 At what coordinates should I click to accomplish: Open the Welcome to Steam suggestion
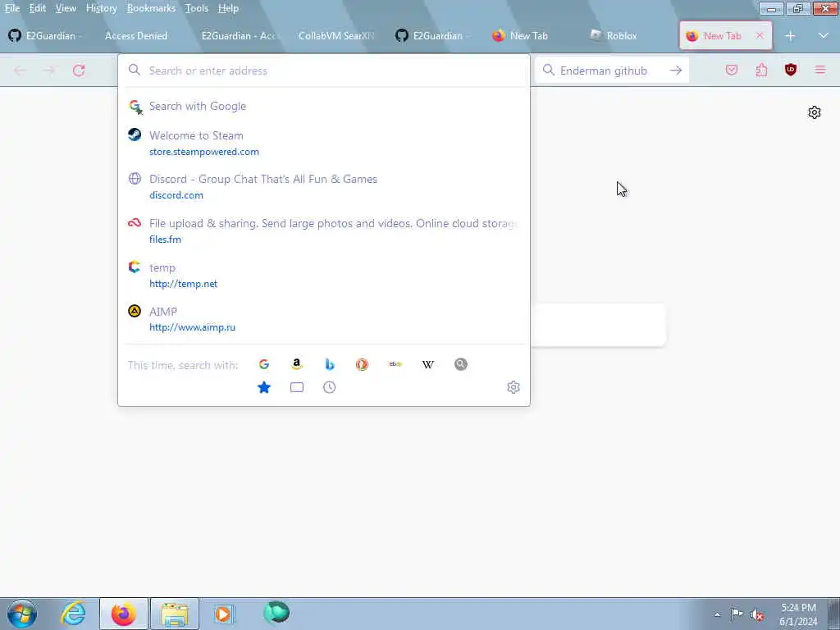pos(323,143)
